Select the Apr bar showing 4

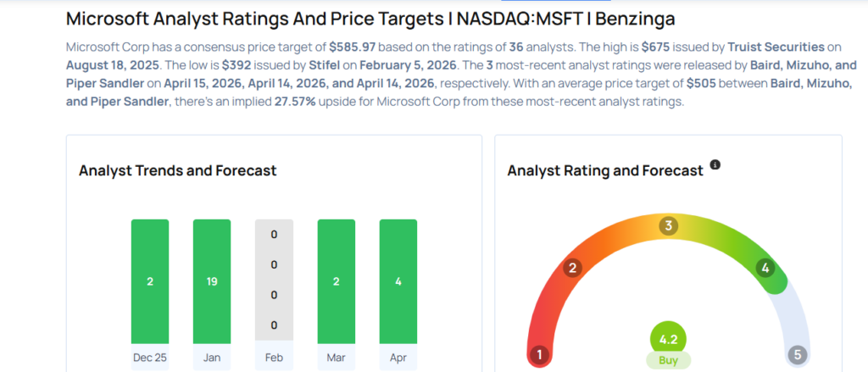[x=398, y=280]
